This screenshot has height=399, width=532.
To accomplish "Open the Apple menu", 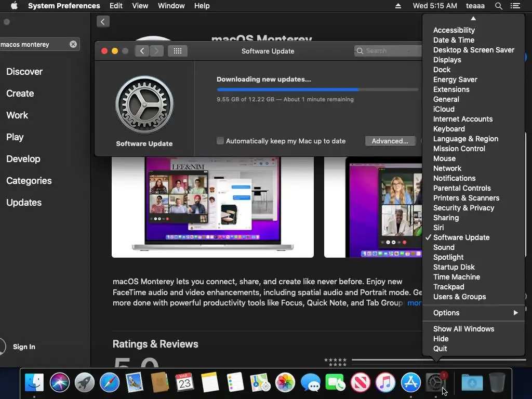I will pyautogui.click(x=14, y=6).
